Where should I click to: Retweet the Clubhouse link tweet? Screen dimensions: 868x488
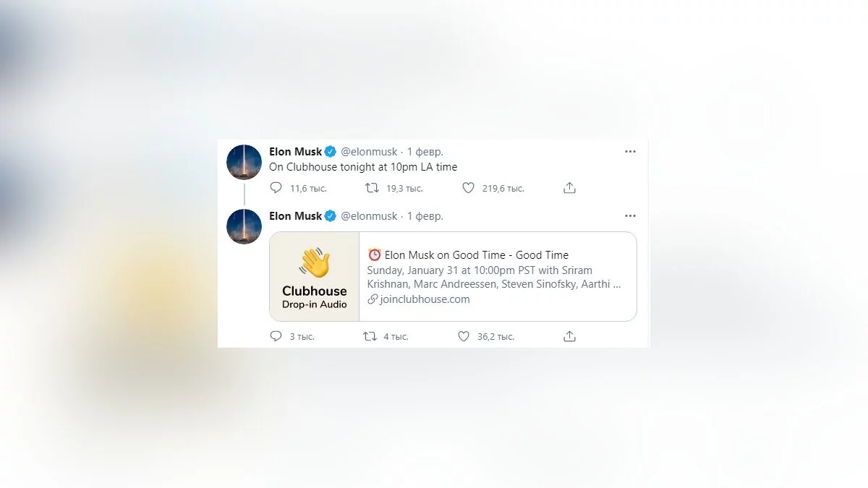(x=370, y=336)
